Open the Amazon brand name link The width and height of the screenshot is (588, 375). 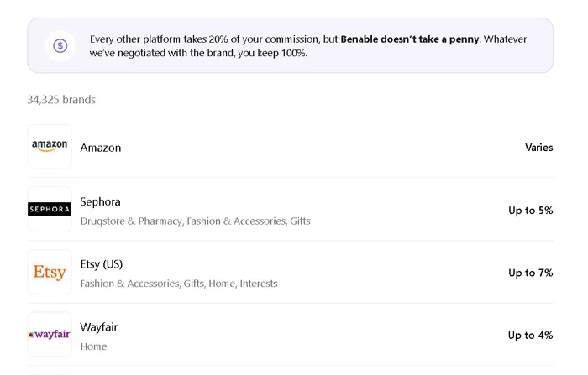coord(101,148)
